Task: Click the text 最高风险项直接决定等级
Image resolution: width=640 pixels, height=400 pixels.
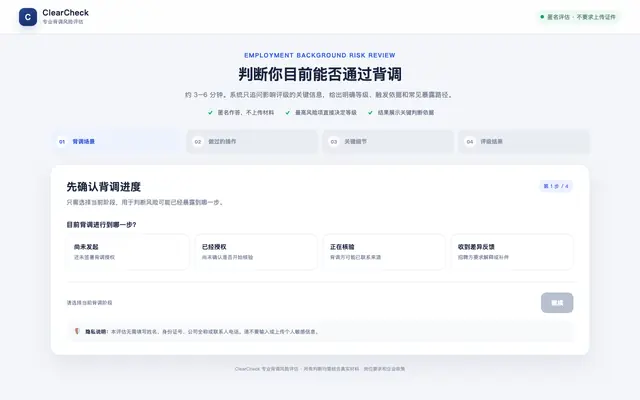Action: [x=326, y=112]
